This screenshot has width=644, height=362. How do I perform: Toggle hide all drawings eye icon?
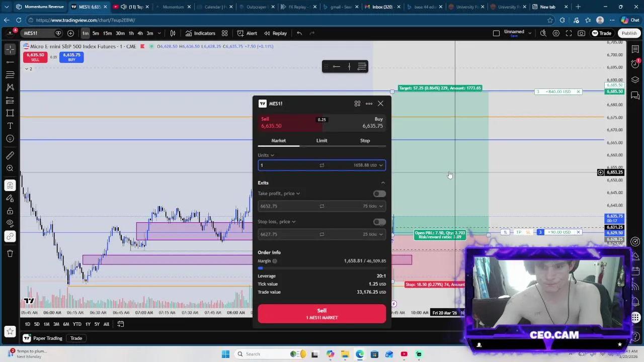point(10,223)
